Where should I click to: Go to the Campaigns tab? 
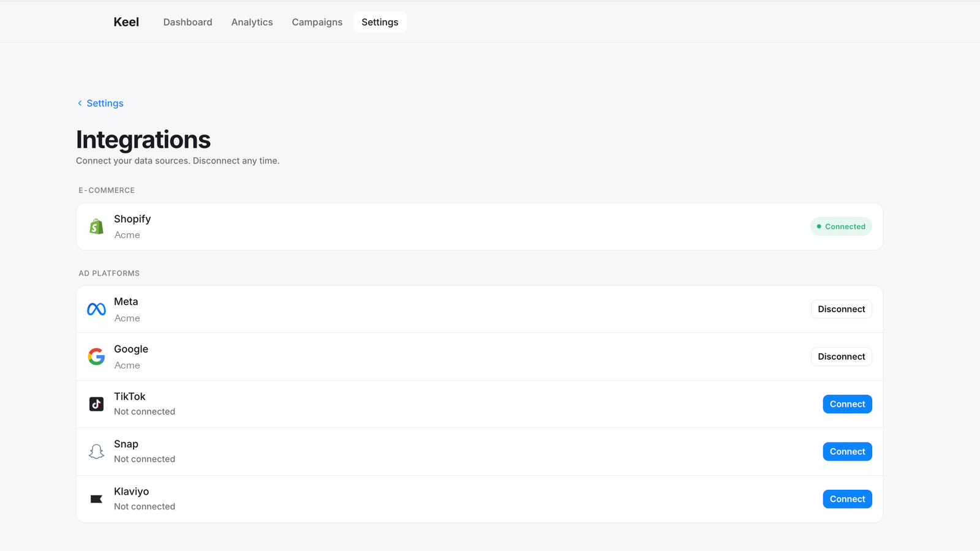(x=317, y=22)
